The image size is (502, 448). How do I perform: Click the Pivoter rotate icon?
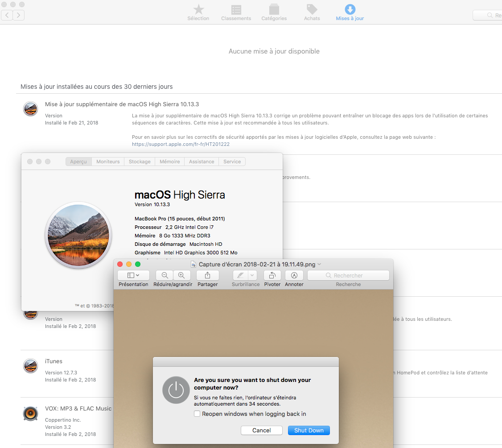coord(272,275)
